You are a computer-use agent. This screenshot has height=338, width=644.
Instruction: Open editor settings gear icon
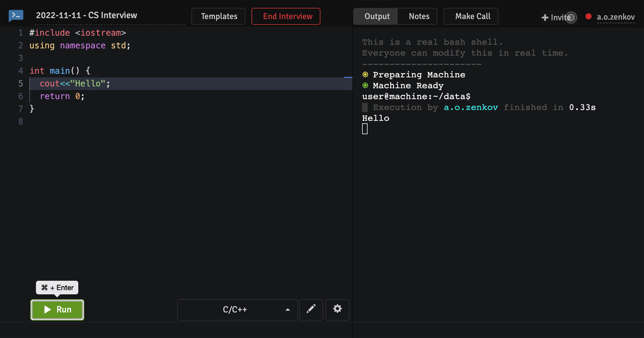338,309
